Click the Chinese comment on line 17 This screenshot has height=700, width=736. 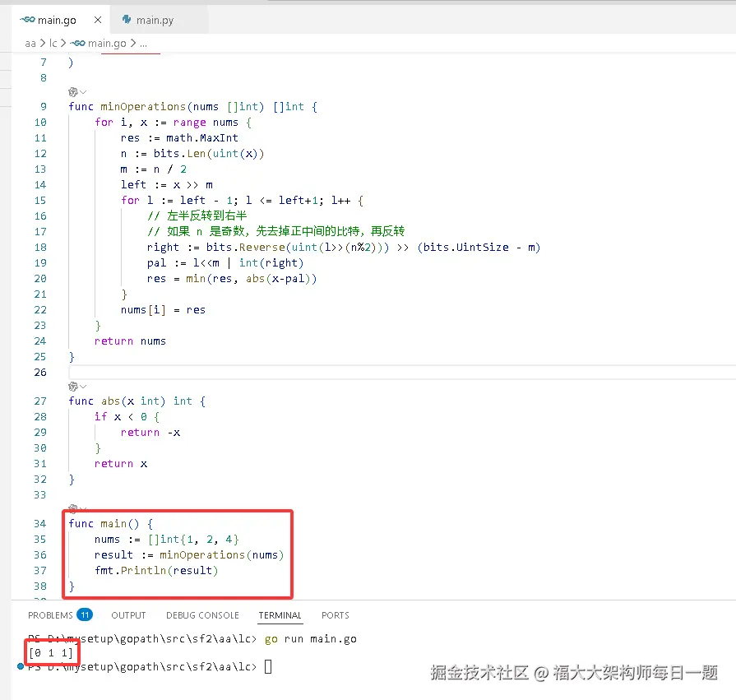click(276, 231)
